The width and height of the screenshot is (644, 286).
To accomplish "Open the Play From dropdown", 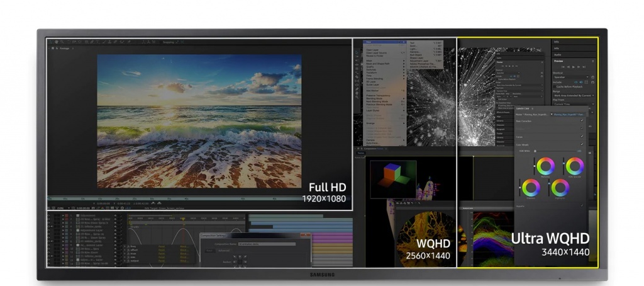I will click(x=572, y=103).
